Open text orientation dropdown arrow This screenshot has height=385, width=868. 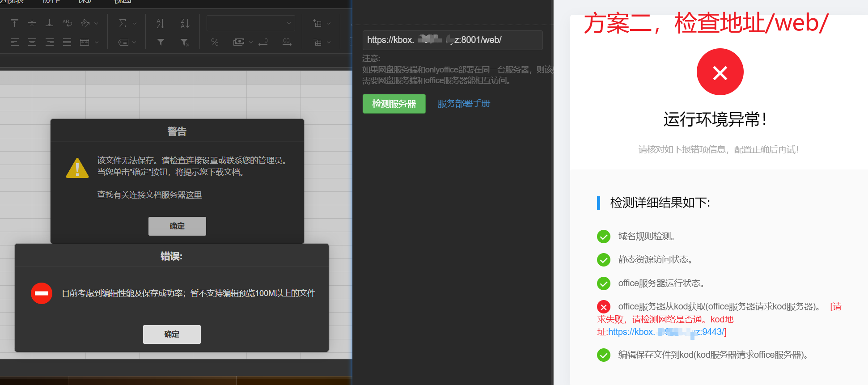coord(96,23)
